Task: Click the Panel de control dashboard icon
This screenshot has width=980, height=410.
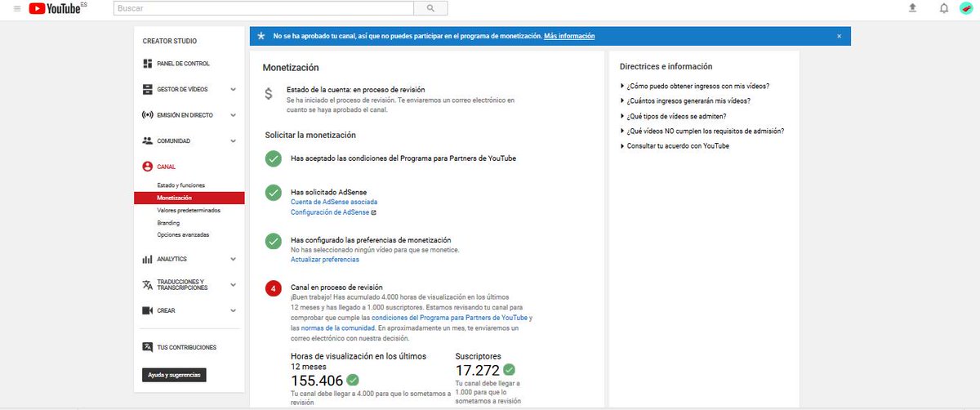Action: (x=148, y=64)
